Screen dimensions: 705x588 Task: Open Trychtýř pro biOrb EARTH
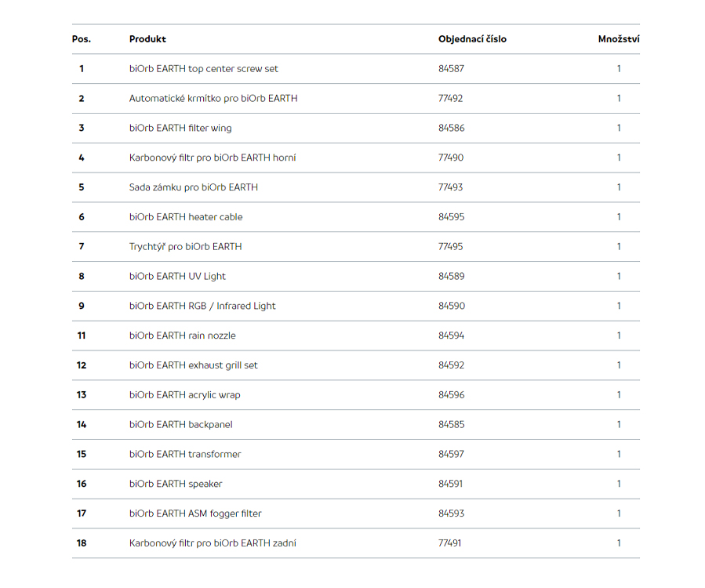[185, 247]
